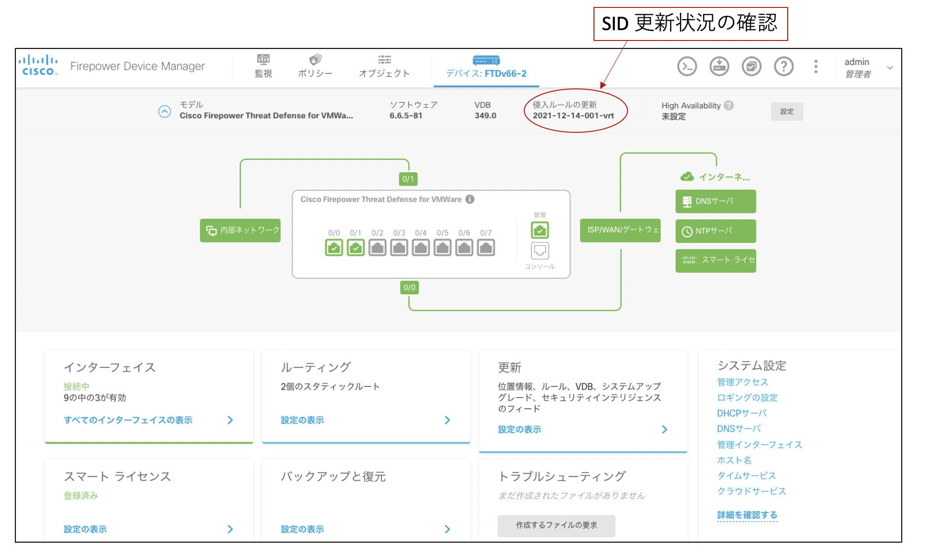The image size is (925, 560).
Task: Open the task list icon
Action: click(751, 66)
